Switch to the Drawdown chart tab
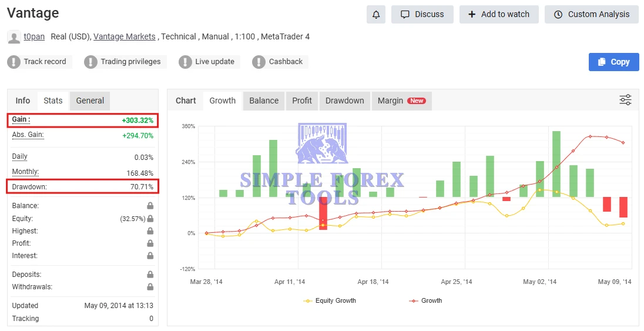 [x=344, y=101]
